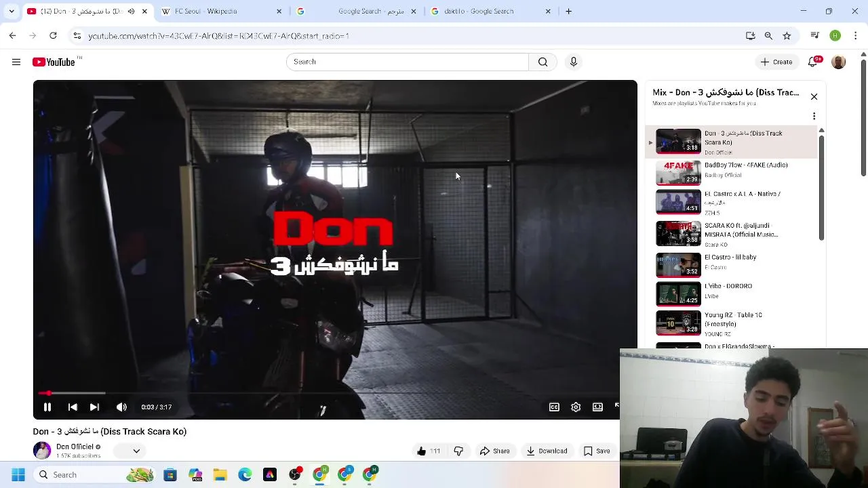
Task: Open the tab search dropdown arrow
Action: coord(12,11)
